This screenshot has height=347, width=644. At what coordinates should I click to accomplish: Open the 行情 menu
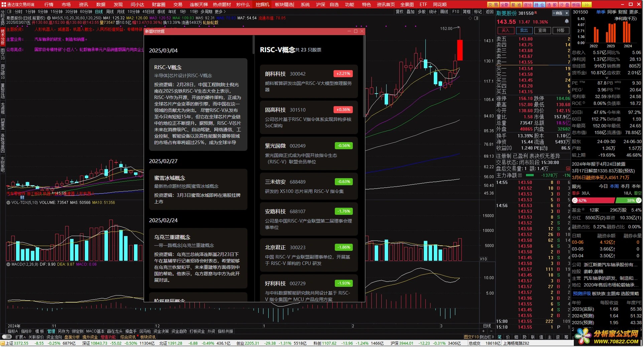tap(49, 4)
